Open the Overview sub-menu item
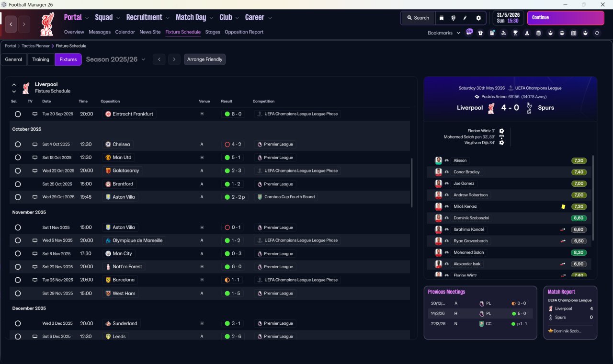This screenshot has height=364, width=613. (74, 32)
